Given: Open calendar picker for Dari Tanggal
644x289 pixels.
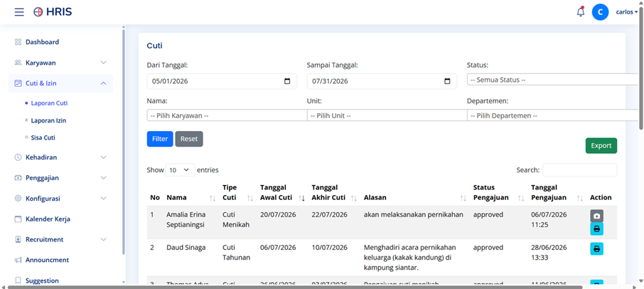Looking at the screenshot, I should 287,81.
